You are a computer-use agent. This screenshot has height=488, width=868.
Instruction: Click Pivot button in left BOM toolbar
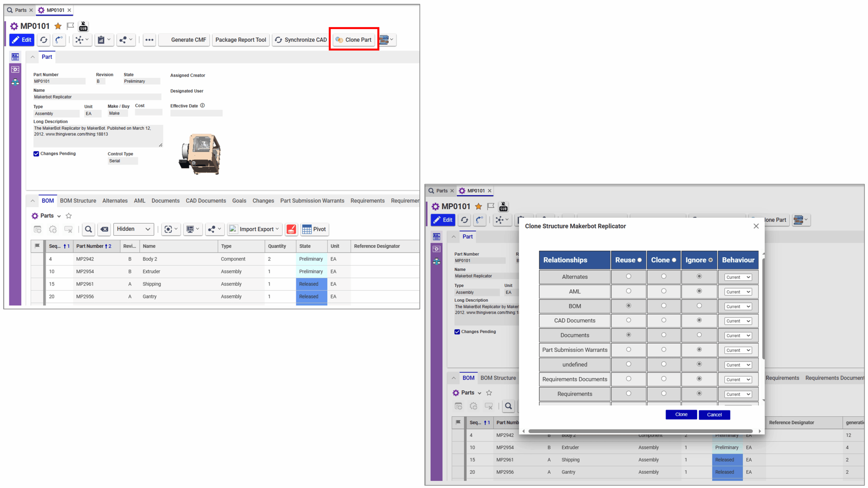pos(314,229)
